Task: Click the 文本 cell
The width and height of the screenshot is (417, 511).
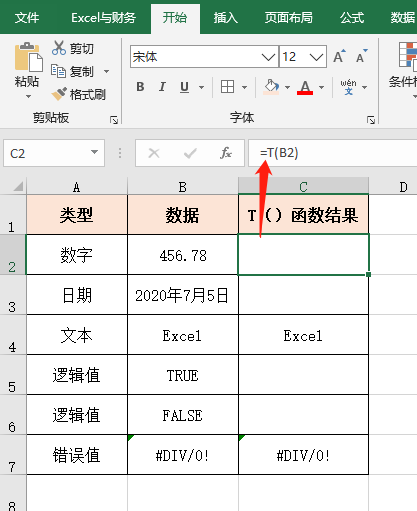Action: pyautogui.click(x=77, y=335)
